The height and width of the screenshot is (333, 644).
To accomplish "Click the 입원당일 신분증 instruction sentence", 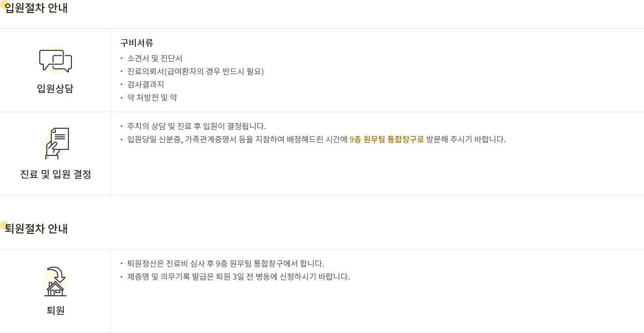I will 316,139.
